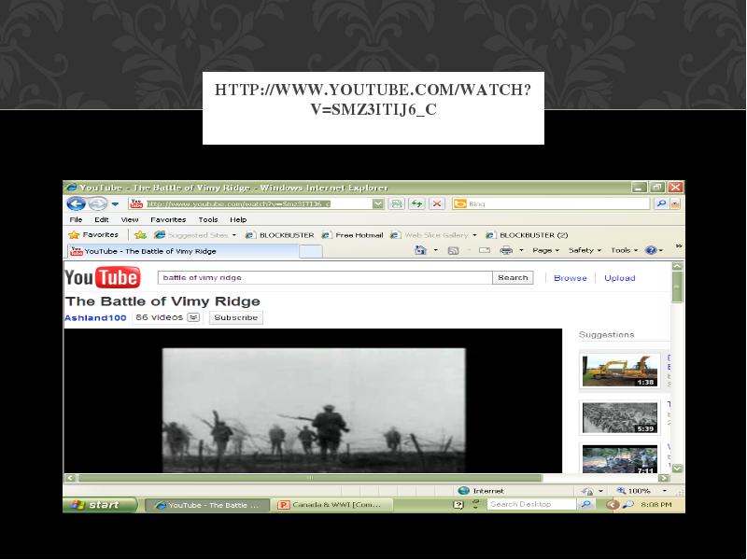Click the YouTube search field

(x=325, y=277)
